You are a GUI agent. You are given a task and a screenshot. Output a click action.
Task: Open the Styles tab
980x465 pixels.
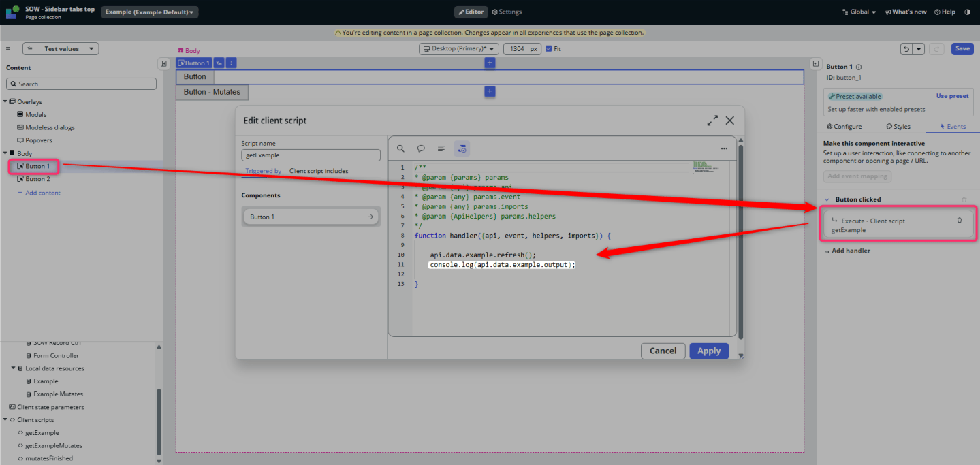[898, 127]
